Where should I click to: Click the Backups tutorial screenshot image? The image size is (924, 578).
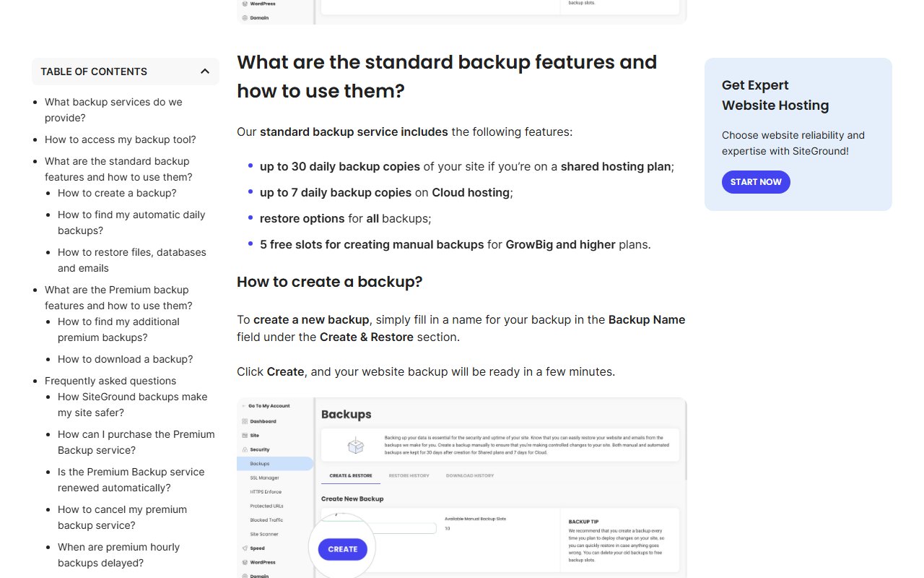462,488
